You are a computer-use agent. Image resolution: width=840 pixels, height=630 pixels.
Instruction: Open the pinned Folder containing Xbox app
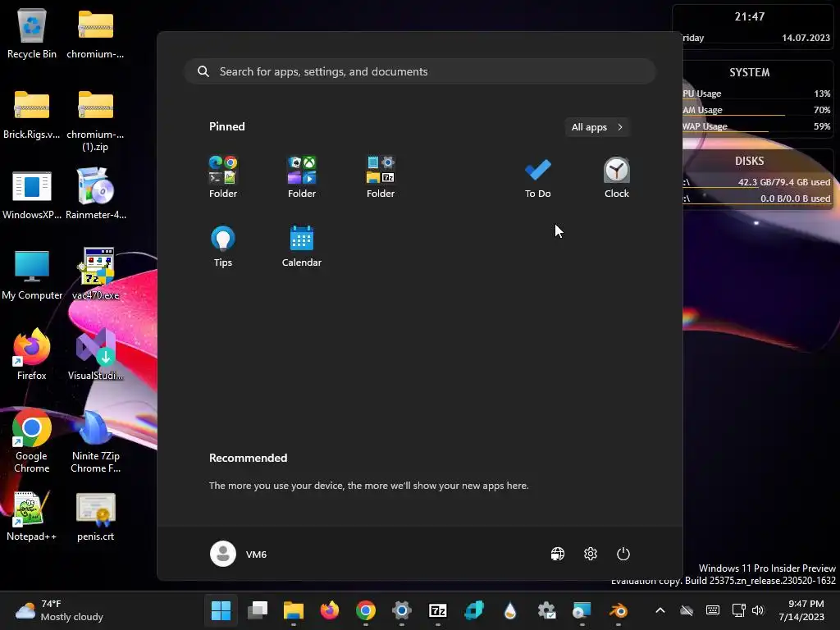tap(302, 177)
